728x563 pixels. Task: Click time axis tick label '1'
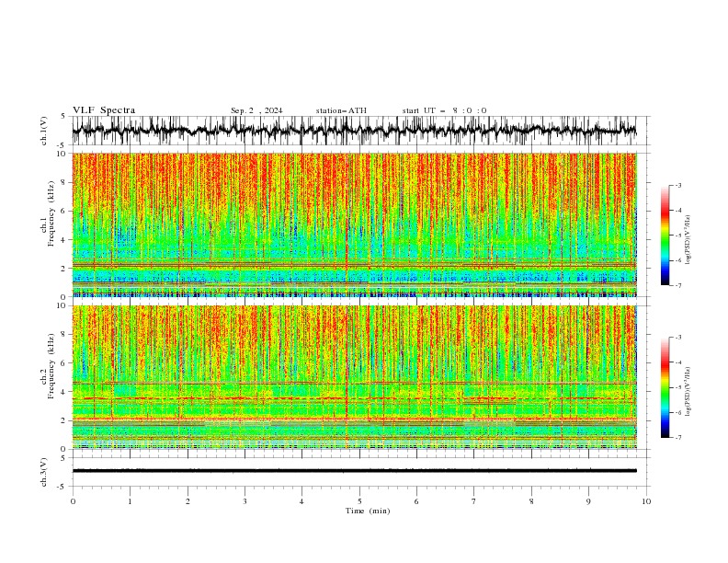[130, 501]
